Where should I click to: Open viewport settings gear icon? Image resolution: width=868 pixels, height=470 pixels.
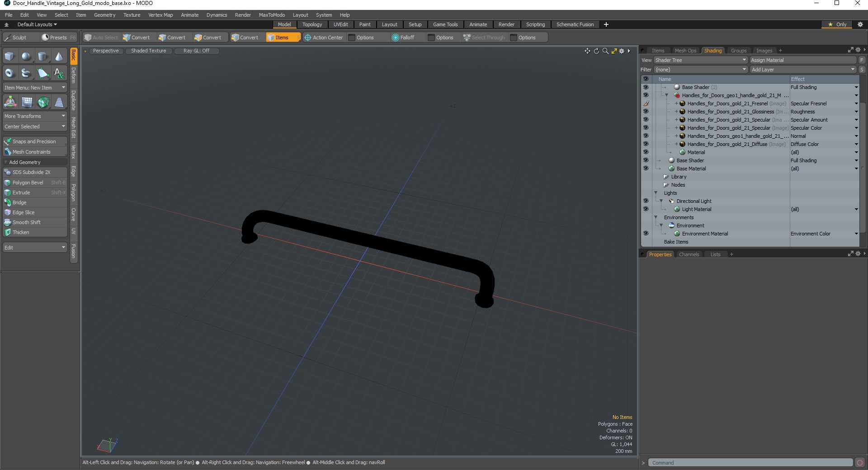click(622, 51)
